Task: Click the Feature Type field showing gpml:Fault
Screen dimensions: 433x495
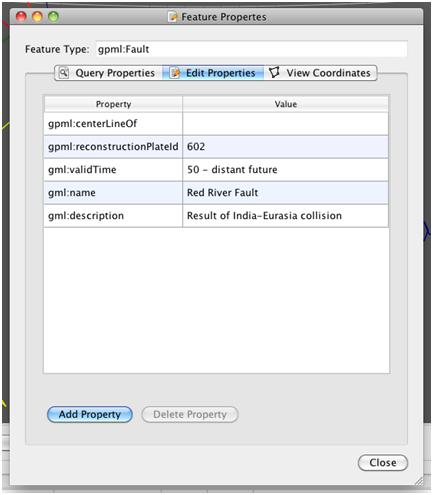Action: tap(252, 49)
